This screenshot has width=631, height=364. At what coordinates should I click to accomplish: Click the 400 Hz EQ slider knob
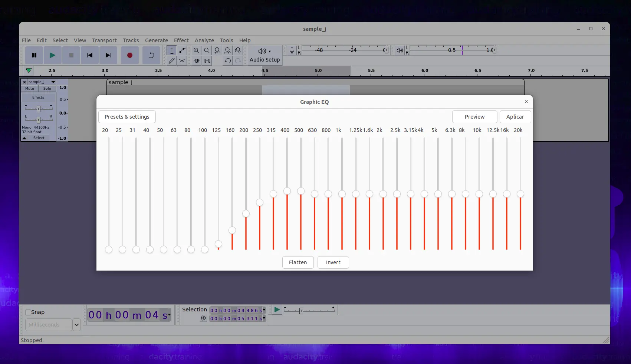tap(287, 191)
